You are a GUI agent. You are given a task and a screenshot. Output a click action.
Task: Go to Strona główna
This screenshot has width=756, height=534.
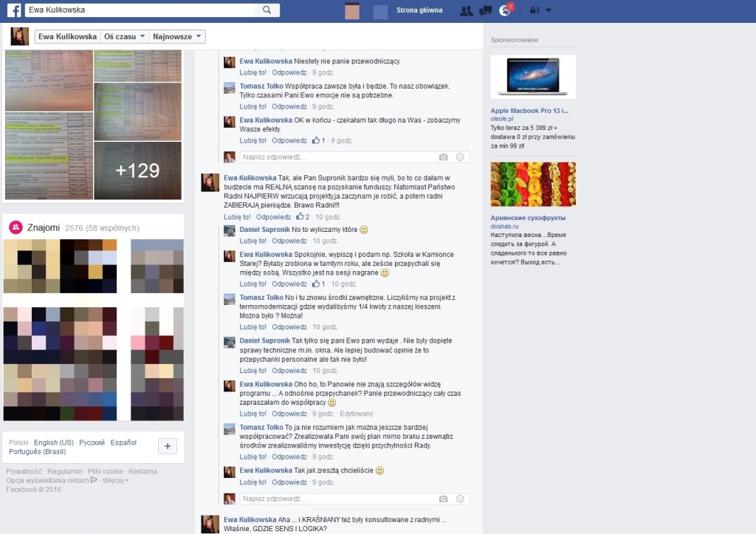click(x=419, y=10)
